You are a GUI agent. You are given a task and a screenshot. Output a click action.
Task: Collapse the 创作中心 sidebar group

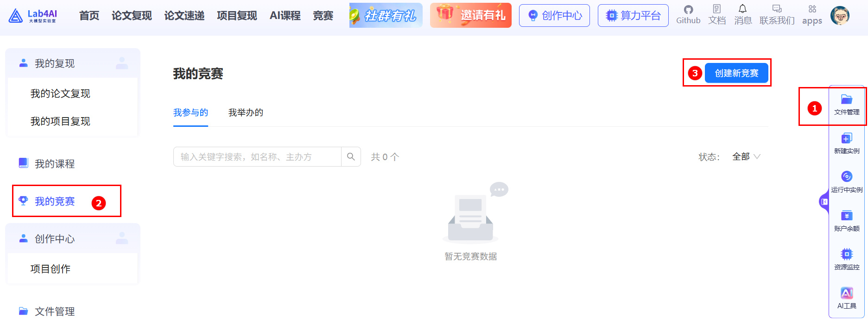coord(73,238)
